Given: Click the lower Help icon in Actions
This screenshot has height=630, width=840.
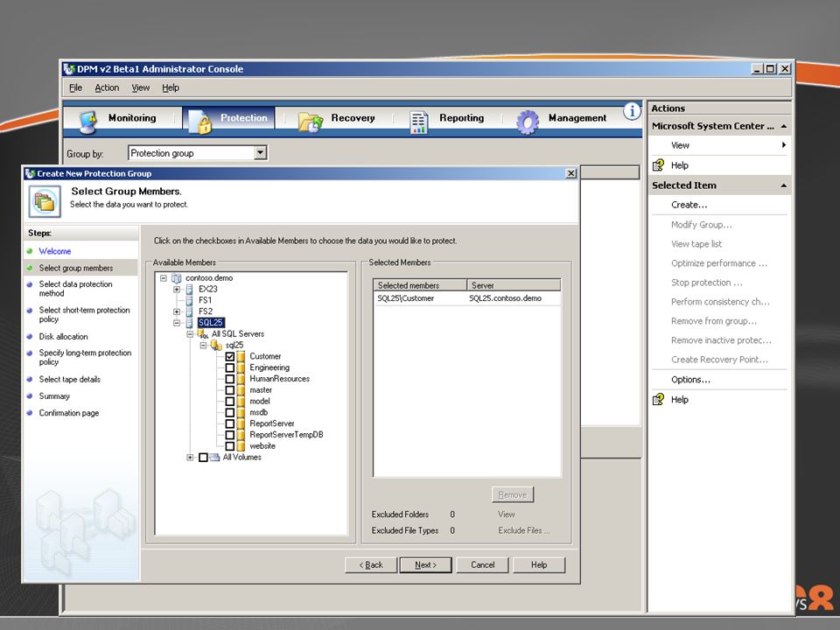Looking at the screenshot, I should click(x=658, y=399).
